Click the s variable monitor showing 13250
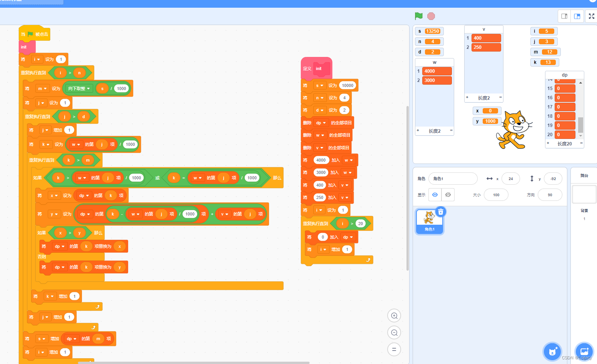This screenshot has height=364, width=597. click(x=429, y=31)
